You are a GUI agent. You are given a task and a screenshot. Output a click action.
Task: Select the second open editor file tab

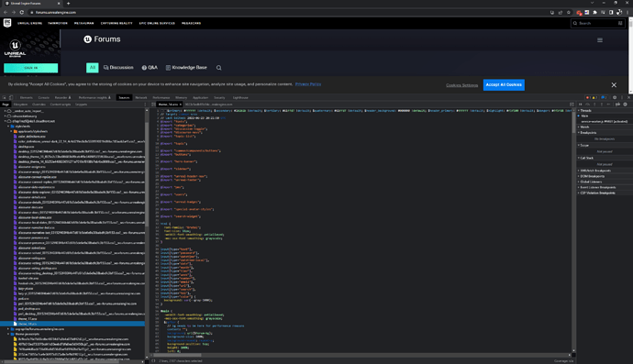209,105
